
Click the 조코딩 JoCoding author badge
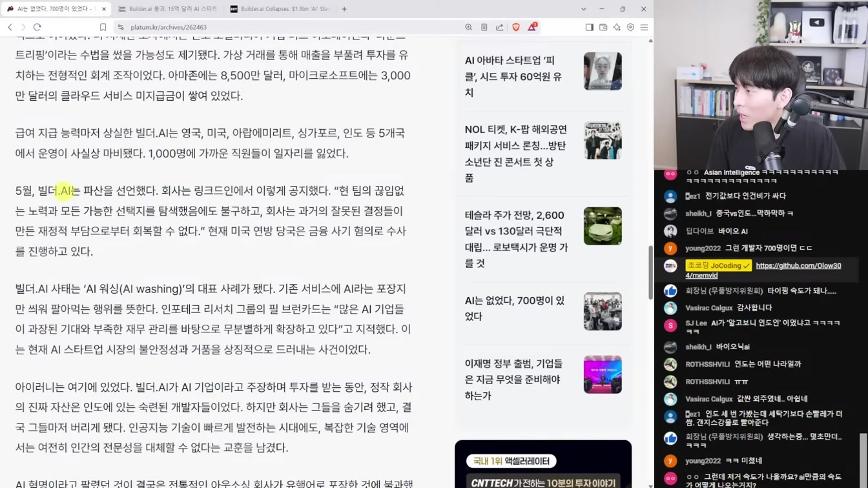pos(718,265)
